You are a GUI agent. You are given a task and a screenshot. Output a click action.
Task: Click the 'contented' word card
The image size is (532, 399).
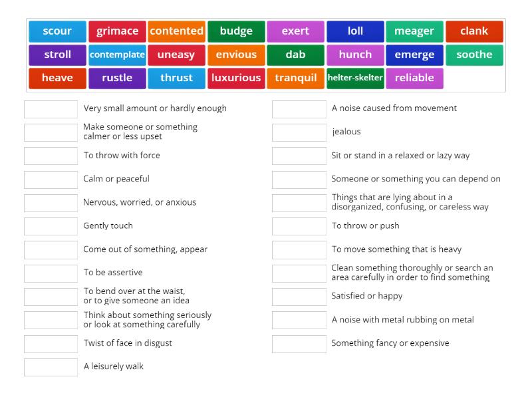(177, 31)
